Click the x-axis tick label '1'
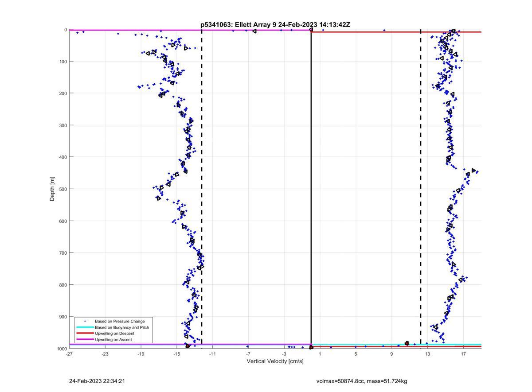The height and width of the screenshot is (392, 532). click(x=320, y=354)
